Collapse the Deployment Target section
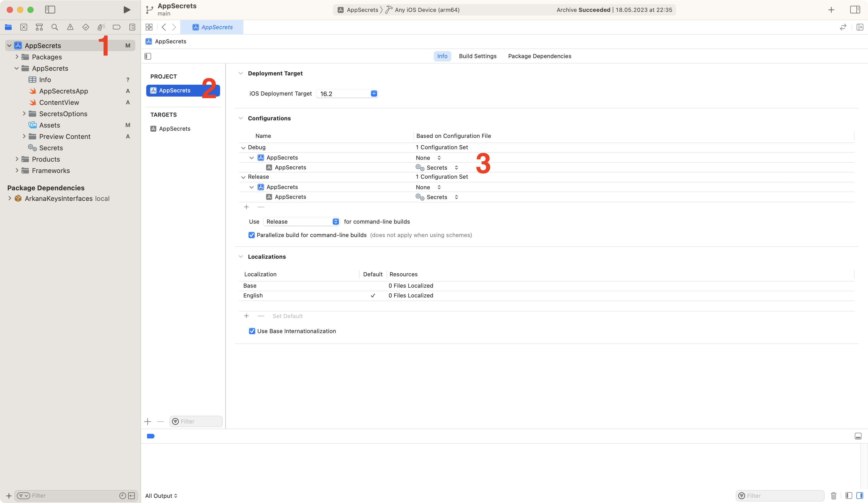This screenshot has width=868, height=503. coord(241,73)
